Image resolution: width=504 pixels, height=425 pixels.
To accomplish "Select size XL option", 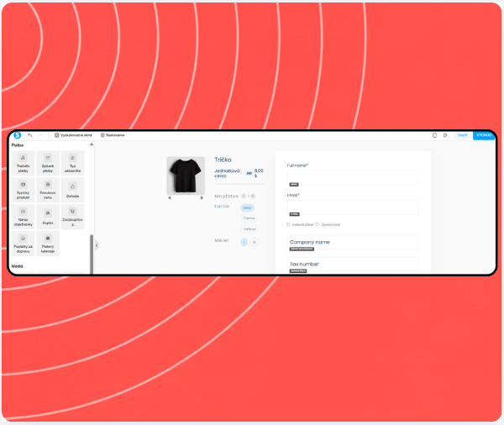I will click(x=255, y=242).
